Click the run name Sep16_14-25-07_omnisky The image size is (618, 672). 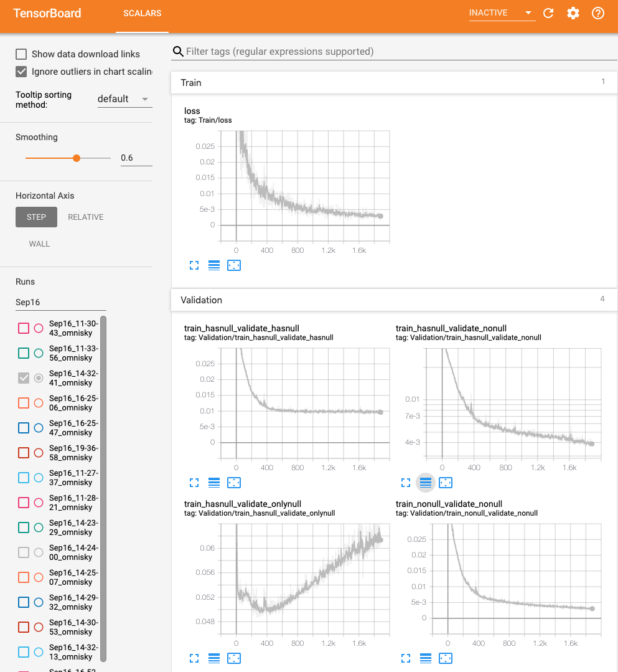(73, 577)
